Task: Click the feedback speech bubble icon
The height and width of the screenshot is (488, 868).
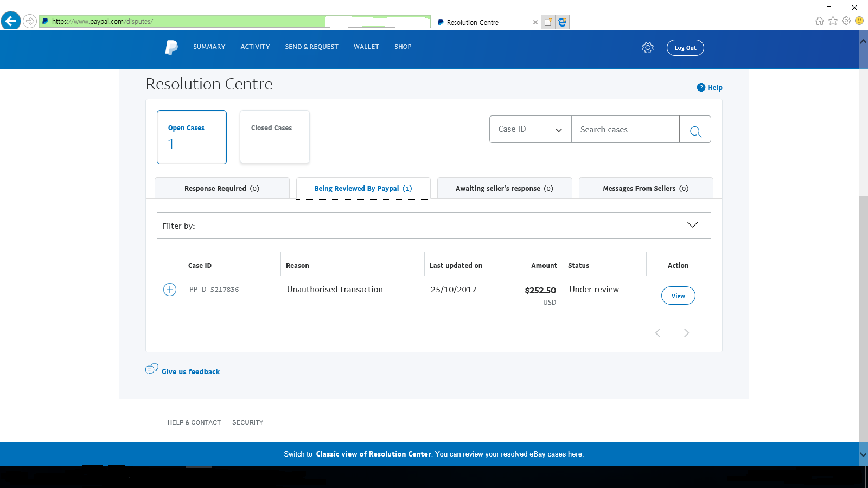Action: [152, 369]
